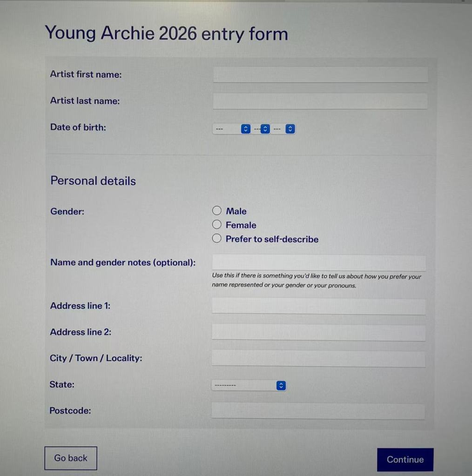
Task: Click the Male option label text
Action: [x=236, y=211]
